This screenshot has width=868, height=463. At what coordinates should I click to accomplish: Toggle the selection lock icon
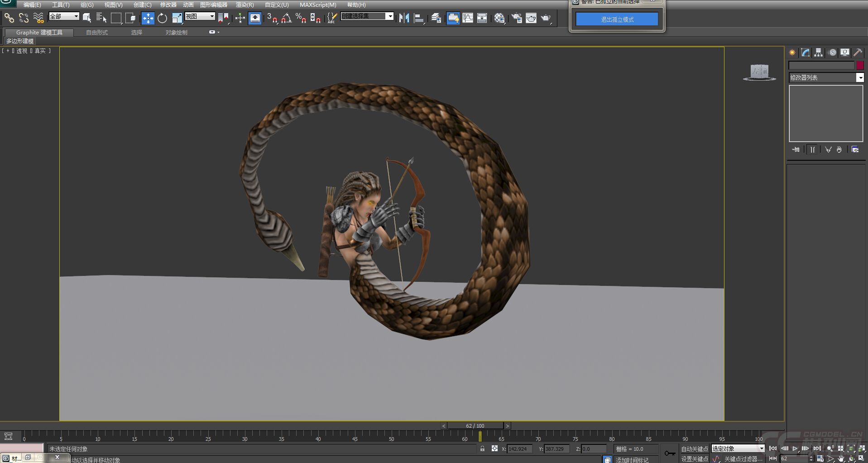pos(482,449)
